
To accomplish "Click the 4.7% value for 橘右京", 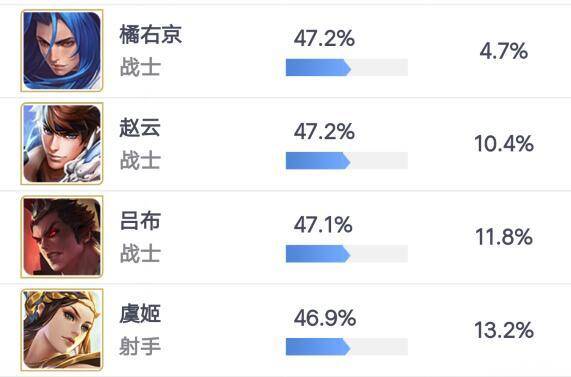I will click(504, 51).
